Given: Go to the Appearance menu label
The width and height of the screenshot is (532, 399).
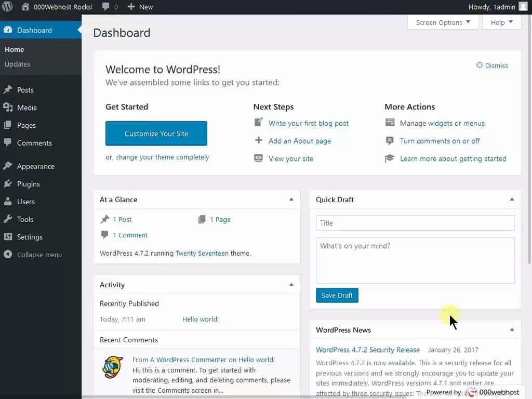Looking at the screenshot, I should pyautogui.click(x=36, y=166).
